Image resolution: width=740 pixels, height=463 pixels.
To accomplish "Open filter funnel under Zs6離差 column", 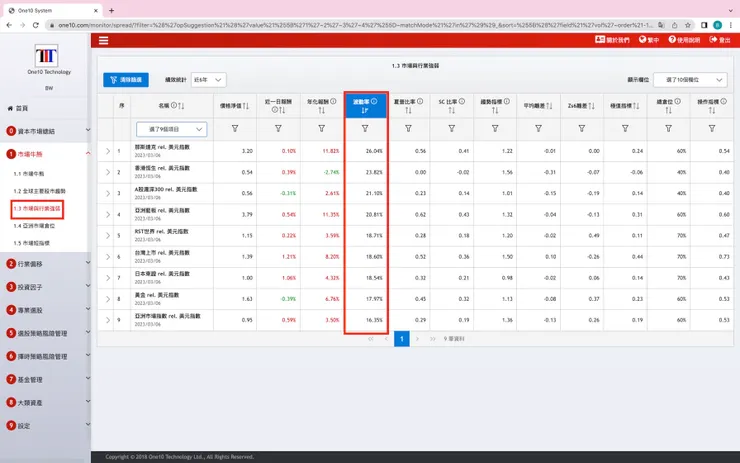I will [582, 128].
